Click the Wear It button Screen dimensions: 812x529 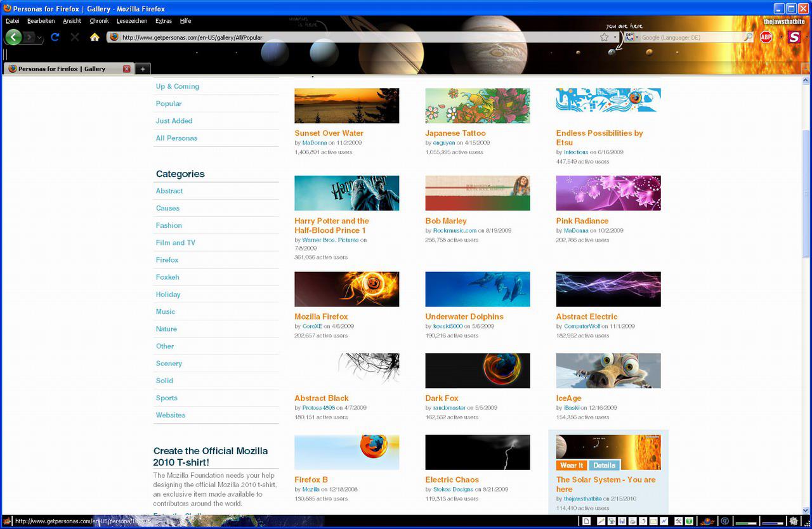tap(572, 465)
